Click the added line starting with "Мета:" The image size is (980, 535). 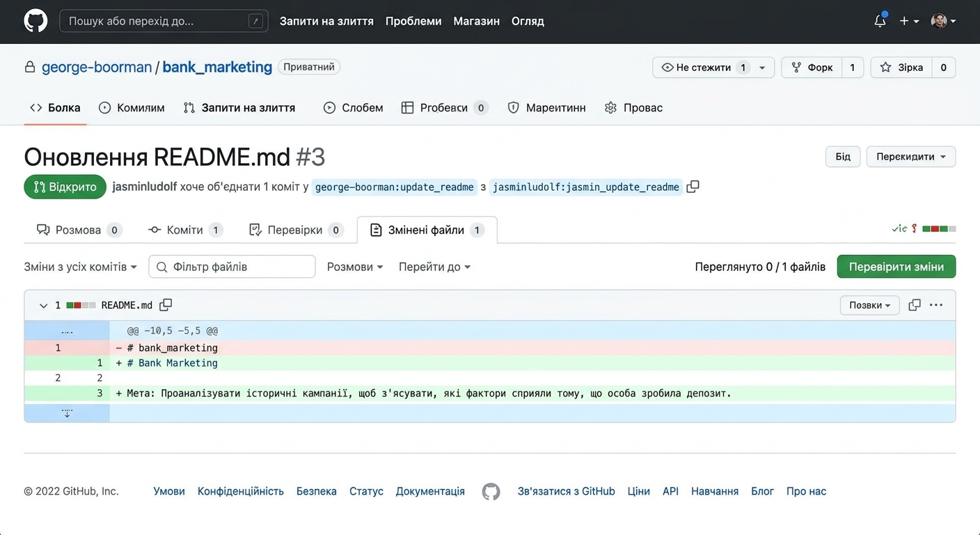point(490,394)
